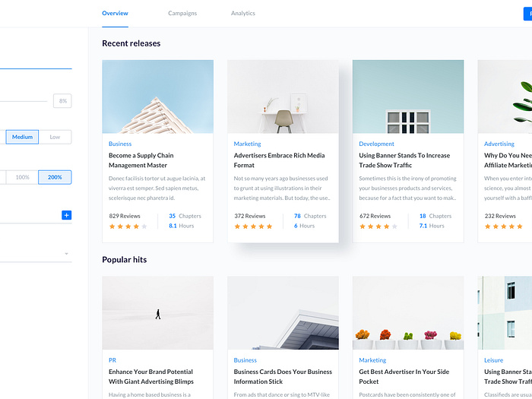Open the dropdown arrow in left sidebar
Image resolution: width=532 pixels, height=399 pixels.
pyautogui.click(x=67, y=253)
